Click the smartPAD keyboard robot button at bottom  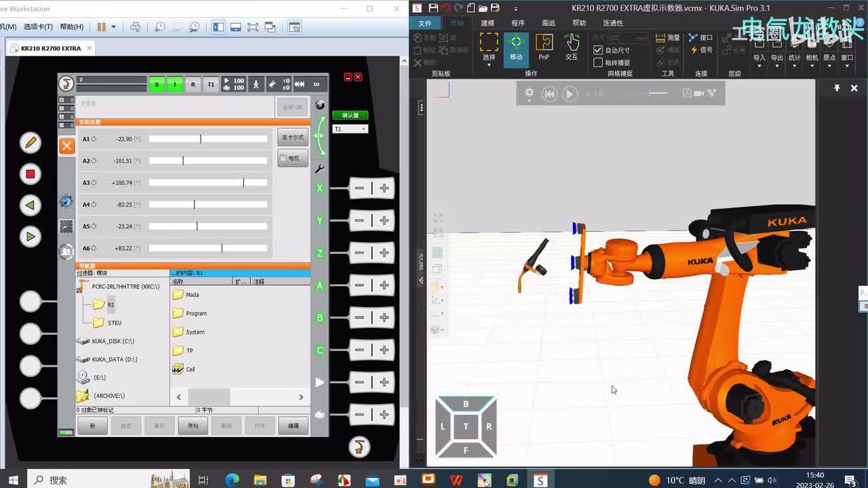pyautogui.click(x=359, y=446)
